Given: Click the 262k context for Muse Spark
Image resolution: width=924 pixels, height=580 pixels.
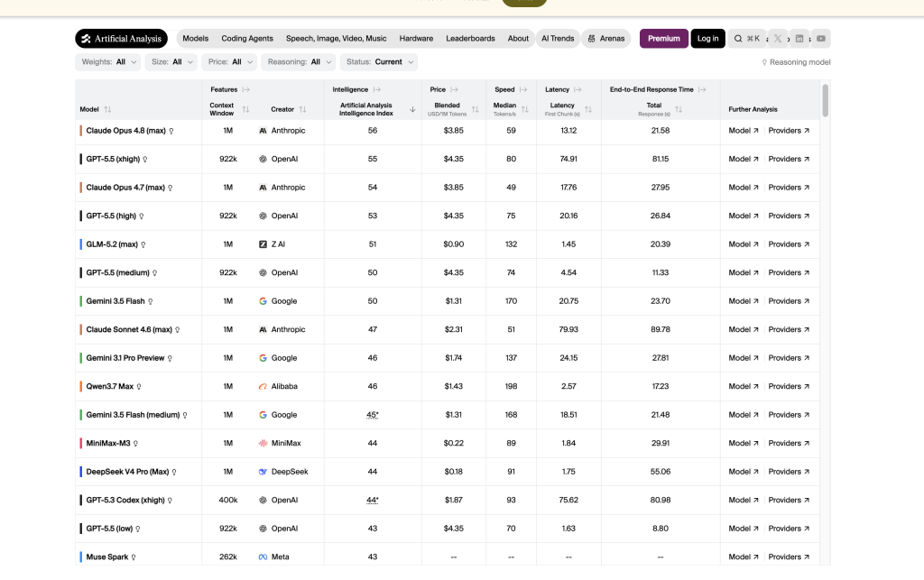Looking at the screenshot, I should pos(228,557).
